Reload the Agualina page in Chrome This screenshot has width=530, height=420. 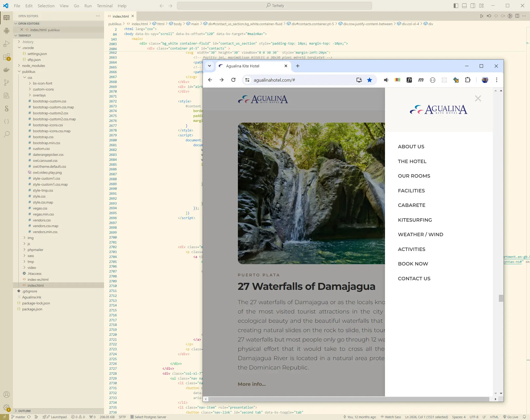(x=233, y=80)
